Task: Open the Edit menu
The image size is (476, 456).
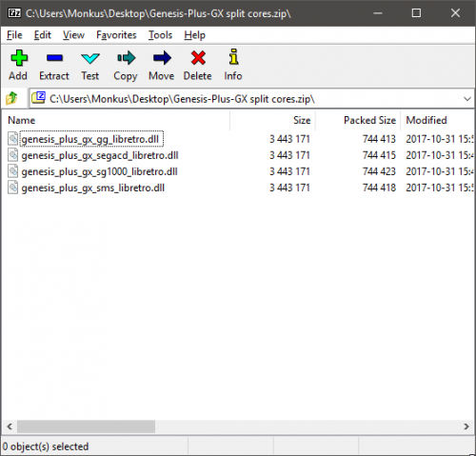Action: pos(43,35)
